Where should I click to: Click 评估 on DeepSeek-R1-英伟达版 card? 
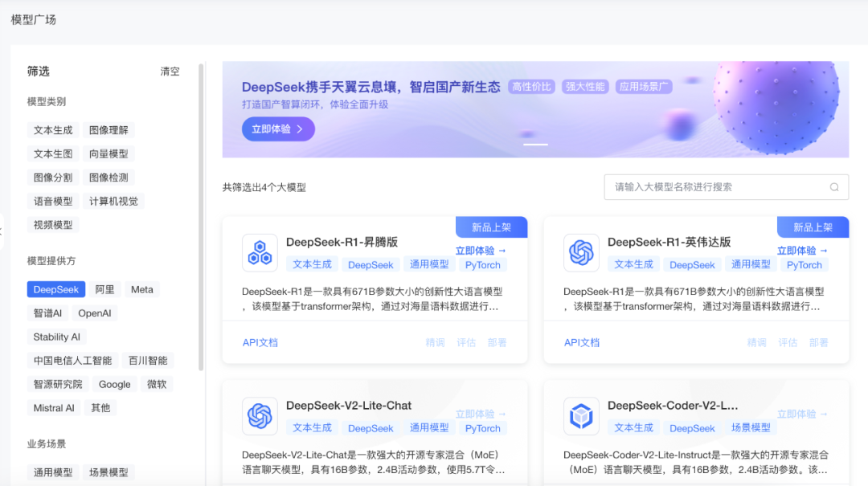788,343
